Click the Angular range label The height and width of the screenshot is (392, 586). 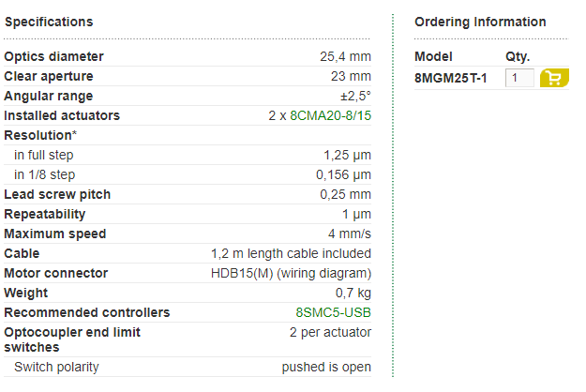(x=49, y=96)
